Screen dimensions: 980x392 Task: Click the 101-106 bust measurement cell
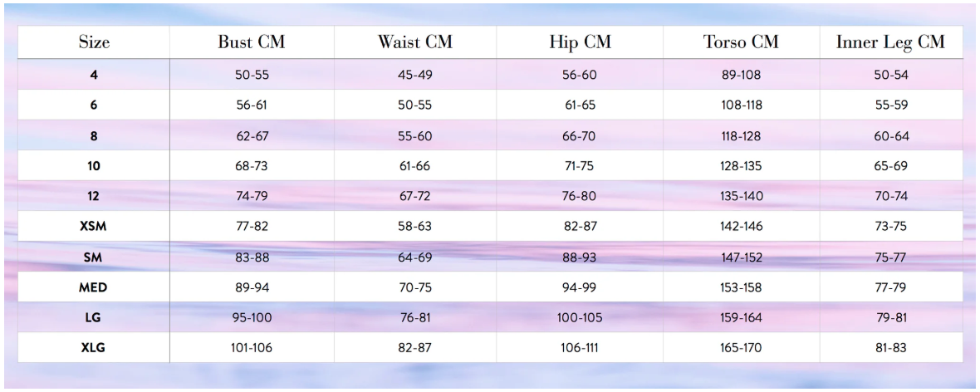click(x=252, y=347)
